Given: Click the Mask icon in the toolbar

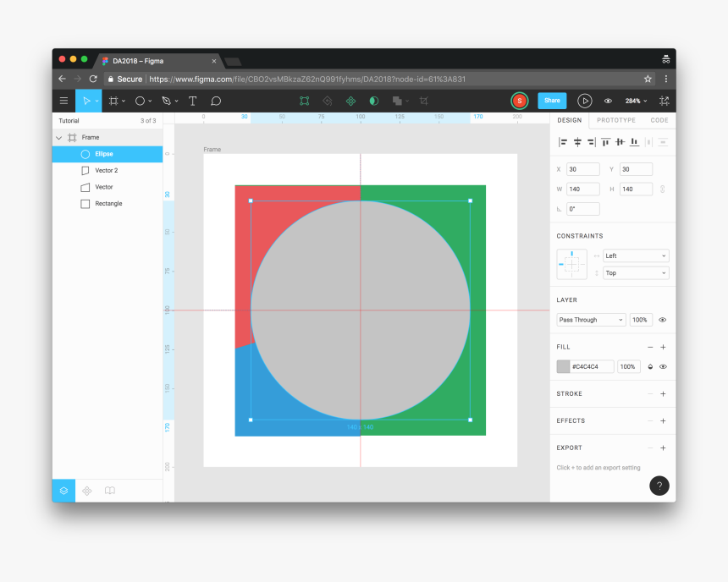Looking at the screenshot, I should (373, 101).
